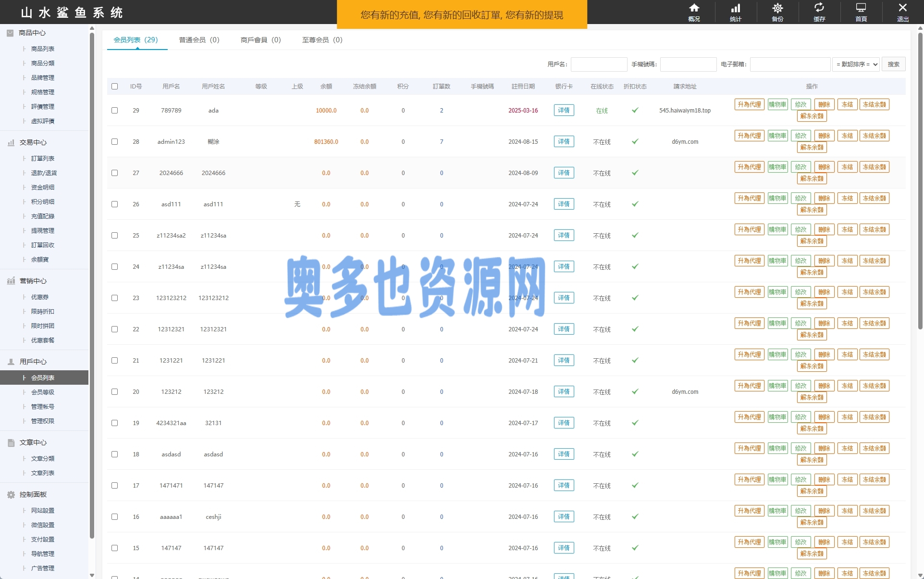This screenshot has width=924, height=579.
Task: Click the 缓存 cache refresh icon
Action: (819, 9)
